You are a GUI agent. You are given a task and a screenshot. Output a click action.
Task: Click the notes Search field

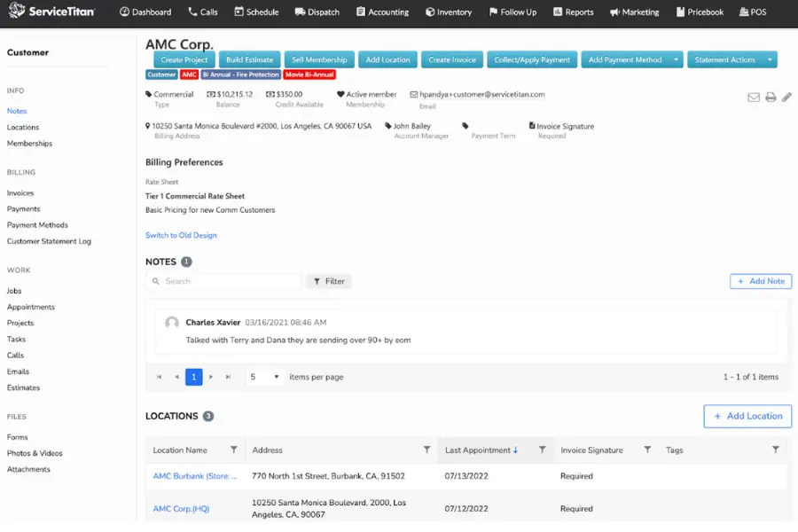(224, 281)
